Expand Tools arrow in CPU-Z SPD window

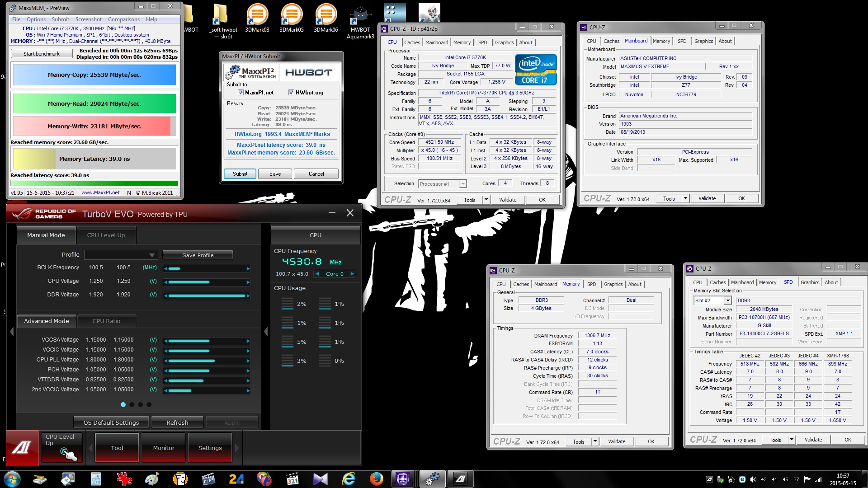tap(792, 440)
